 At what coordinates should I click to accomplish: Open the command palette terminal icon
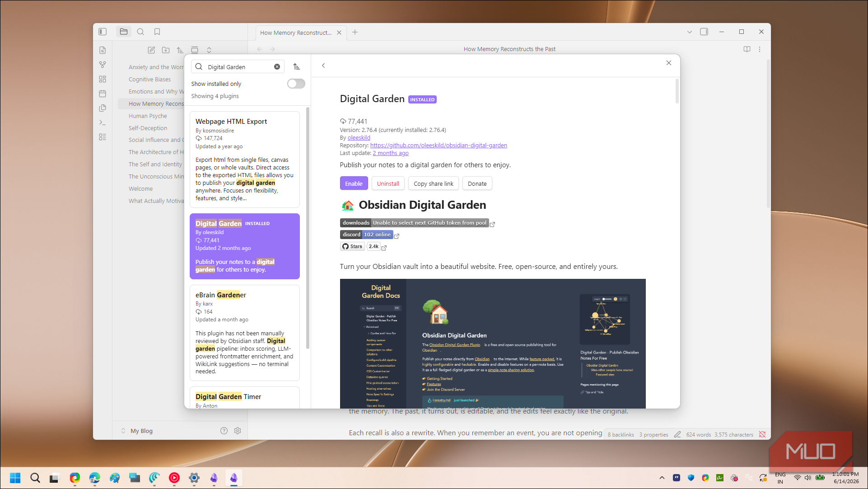click(x=103, y=122)
